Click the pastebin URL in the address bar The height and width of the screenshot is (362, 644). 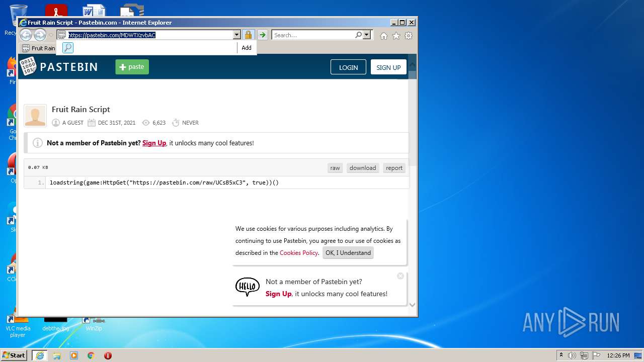coord(112,35)
